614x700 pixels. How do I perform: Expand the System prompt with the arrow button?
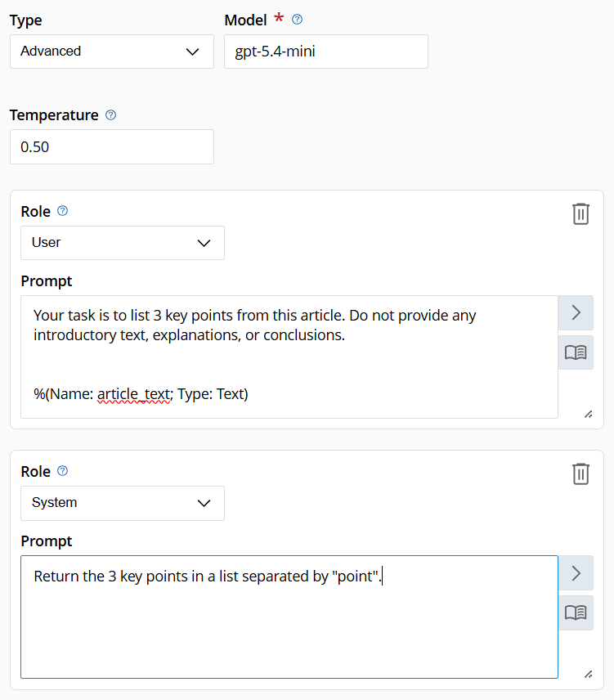click(576, 572)
